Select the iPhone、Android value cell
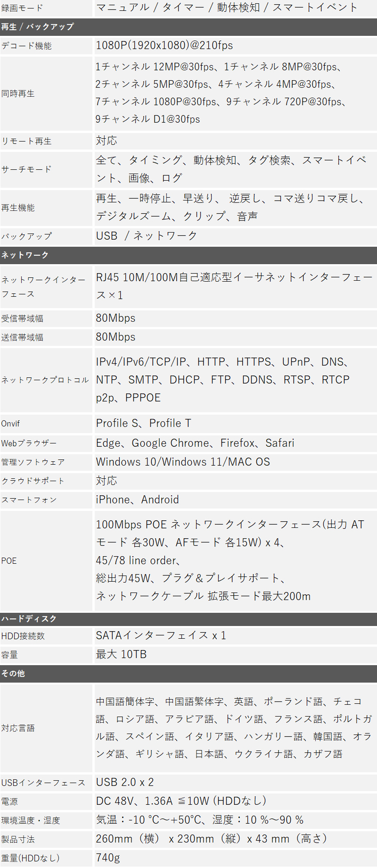The width and height of the screenshot is (377, 868). click(x=137, y=500)
